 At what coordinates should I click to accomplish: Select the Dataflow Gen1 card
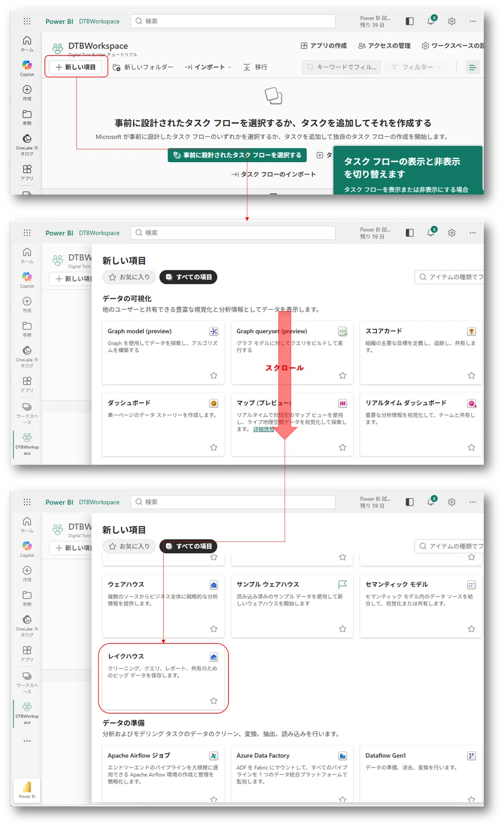coord(421,774)
